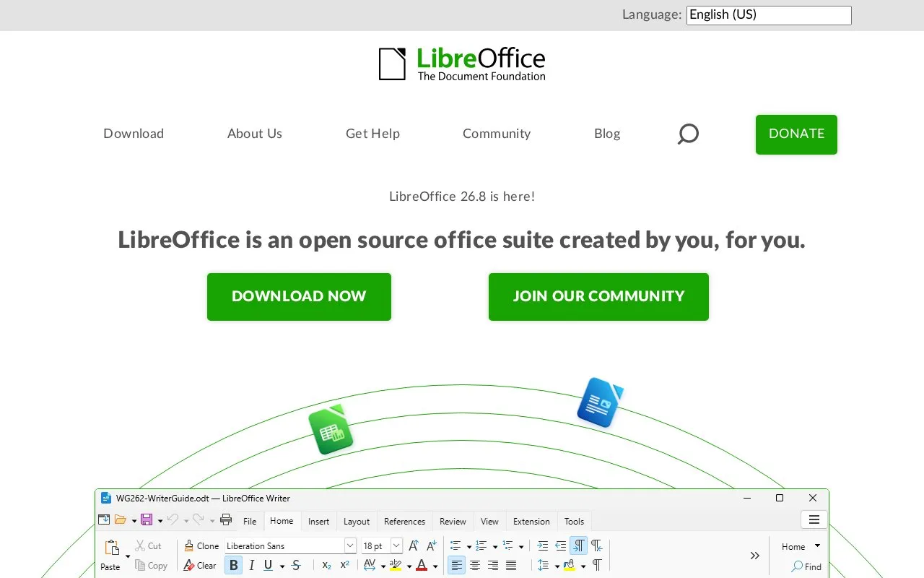Click the search magnifier icon in navigation
The height and width of the screenshot is (578, 924).
688,134
